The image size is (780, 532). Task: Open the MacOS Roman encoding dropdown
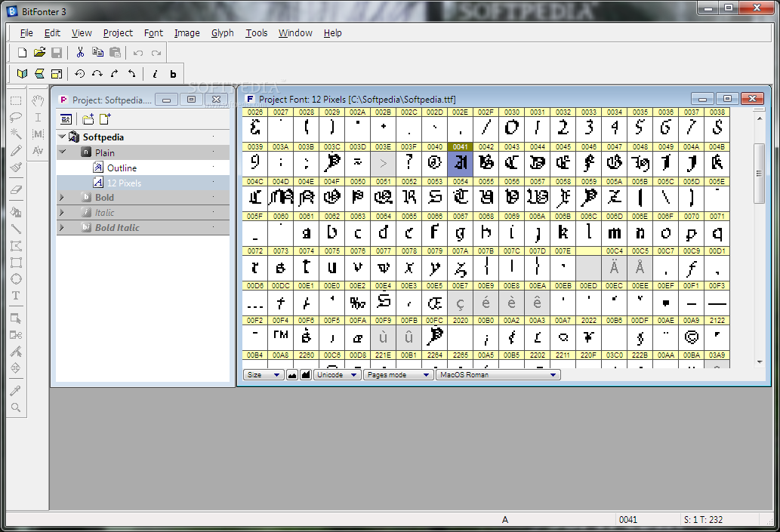click(x=498, y=375)
